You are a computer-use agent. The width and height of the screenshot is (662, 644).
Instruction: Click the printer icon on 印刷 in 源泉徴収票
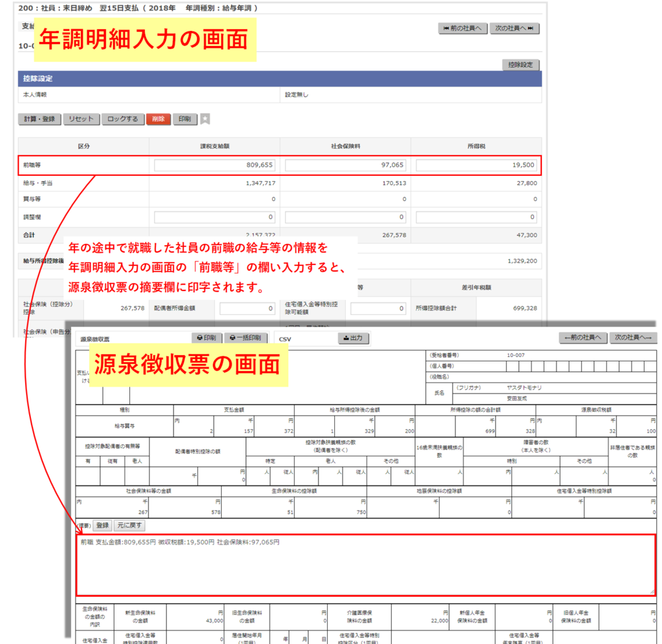point(200,338)
